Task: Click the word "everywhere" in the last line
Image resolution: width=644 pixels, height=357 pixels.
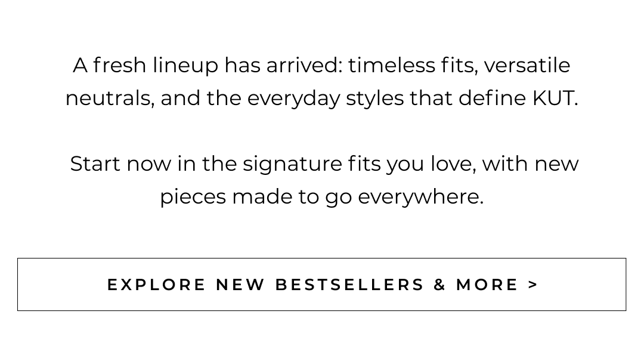Action: pyautogui.click(x=419, y=197)
